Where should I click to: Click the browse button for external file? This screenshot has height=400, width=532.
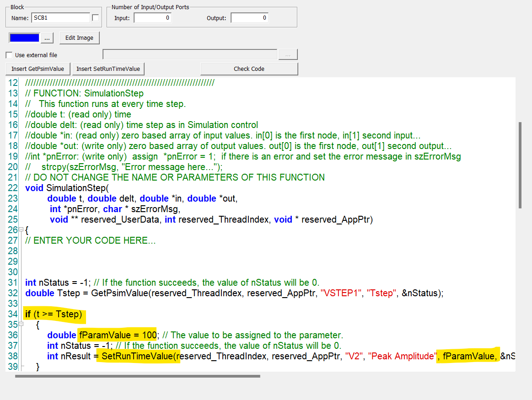coord(288,54)
